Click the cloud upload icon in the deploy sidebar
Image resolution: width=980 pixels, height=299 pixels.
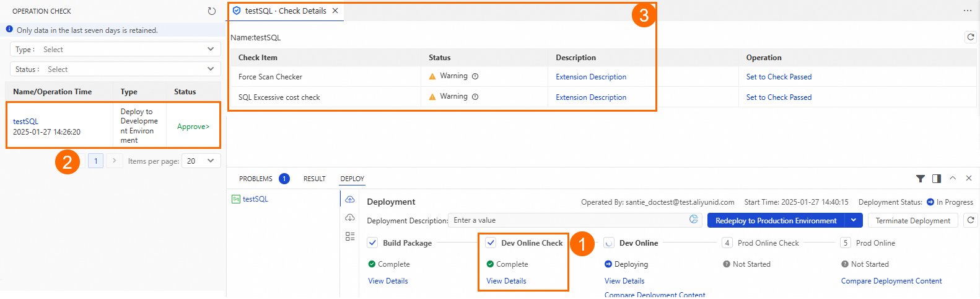pyautogui.click(x=350, y=199)
